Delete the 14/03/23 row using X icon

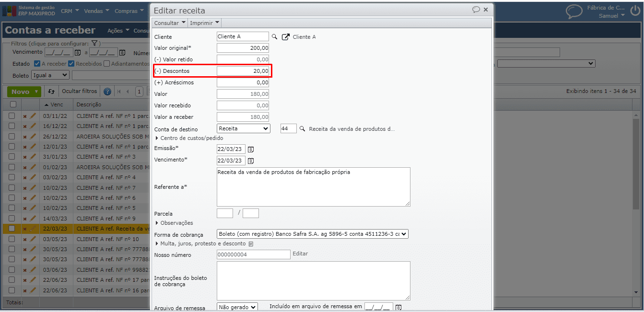click(25, 219)
